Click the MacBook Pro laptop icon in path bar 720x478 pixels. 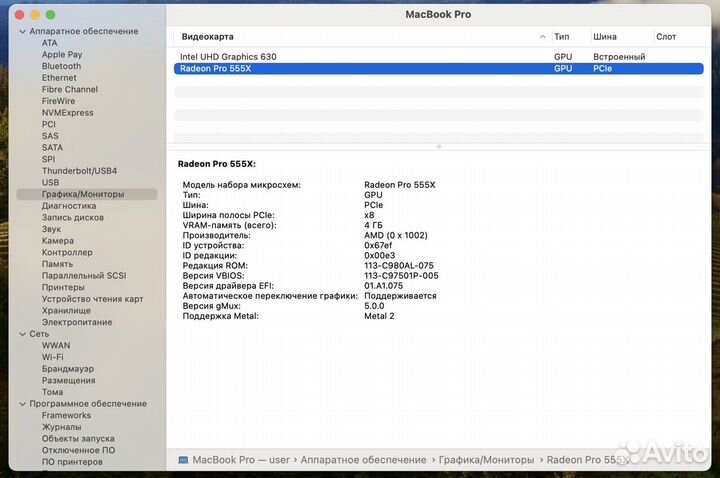[x=183, y=460]
